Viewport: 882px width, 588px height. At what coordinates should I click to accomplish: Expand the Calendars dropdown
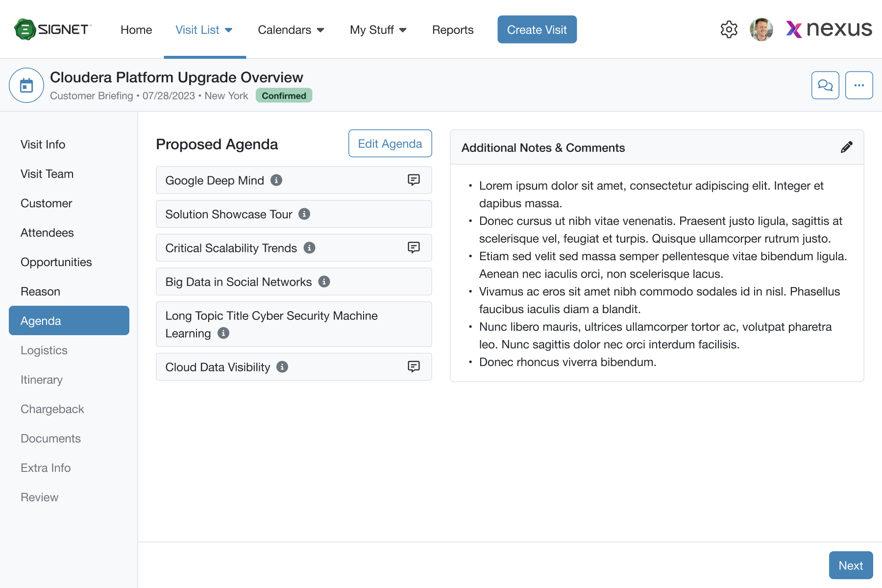tap(291, 30)
